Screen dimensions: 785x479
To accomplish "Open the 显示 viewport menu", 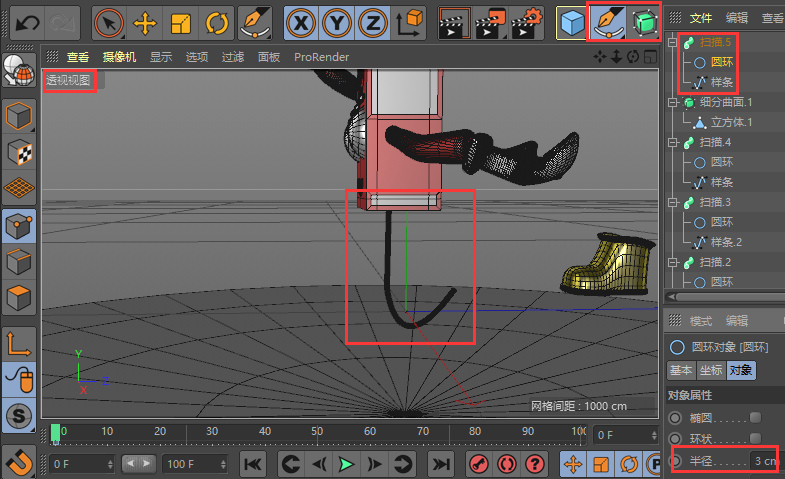I will tap(161, 57).
